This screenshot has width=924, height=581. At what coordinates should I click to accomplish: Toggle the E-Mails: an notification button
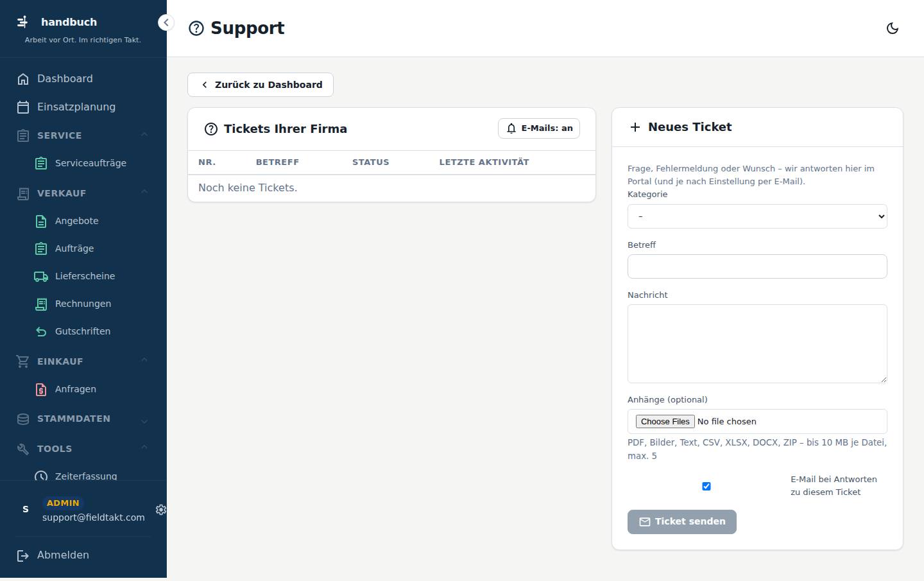[539, 128]
